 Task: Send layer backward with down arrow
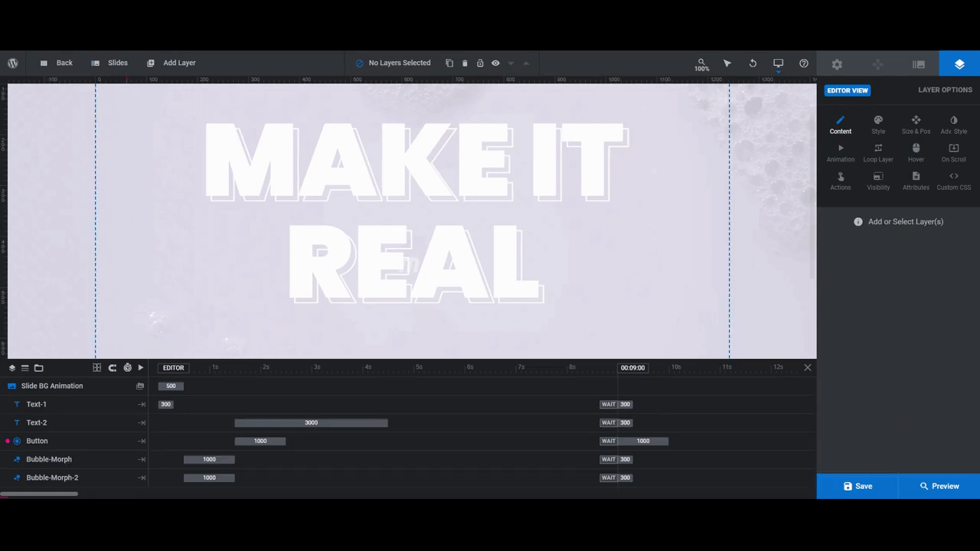tap(511, 63)
